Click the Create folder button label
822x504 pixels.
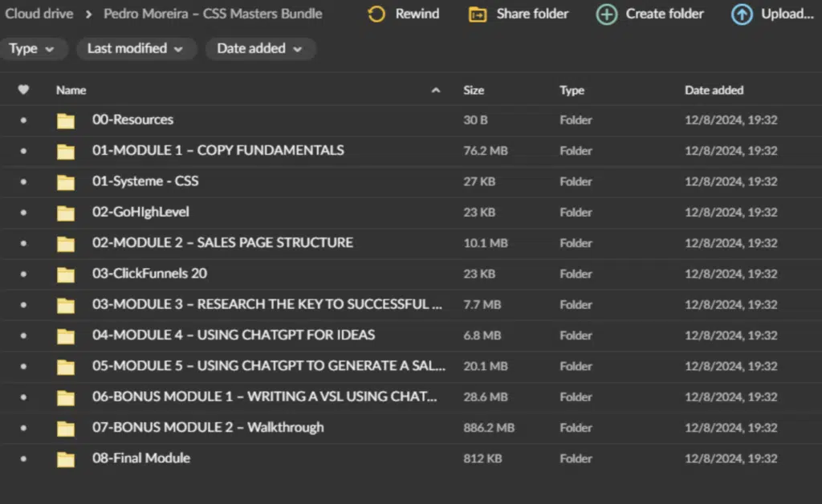pyautogui.click(x=665, y=14)
